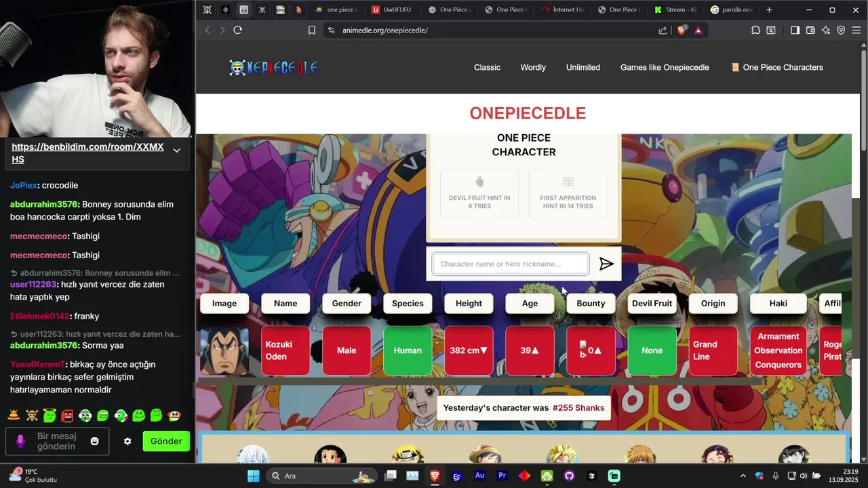868x488 pixels.
Task: Click the site info icon beside URL
Action: 331,30
